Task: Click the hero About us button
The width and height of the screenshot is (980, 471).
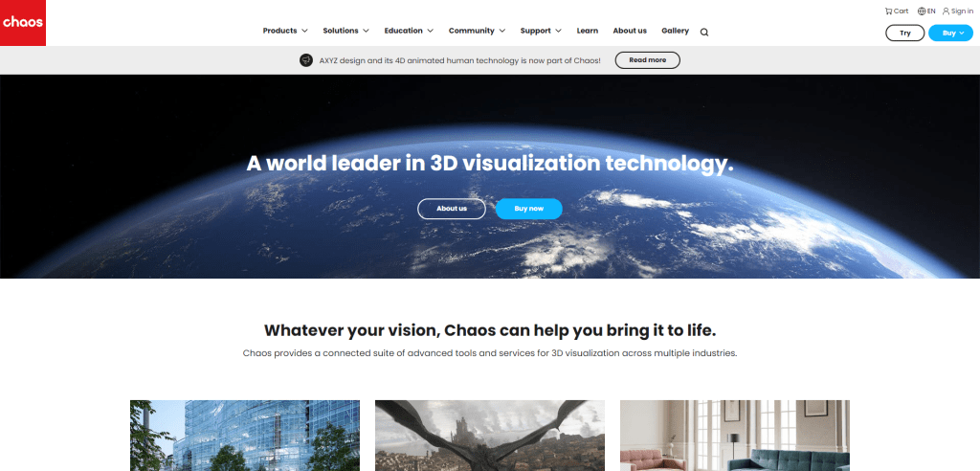Action: [x=452, y=209]
